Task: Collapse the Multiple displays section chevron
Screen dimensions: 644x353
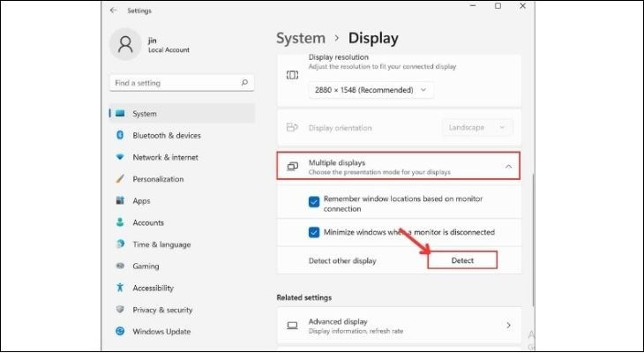Action: tap(508, 167)
